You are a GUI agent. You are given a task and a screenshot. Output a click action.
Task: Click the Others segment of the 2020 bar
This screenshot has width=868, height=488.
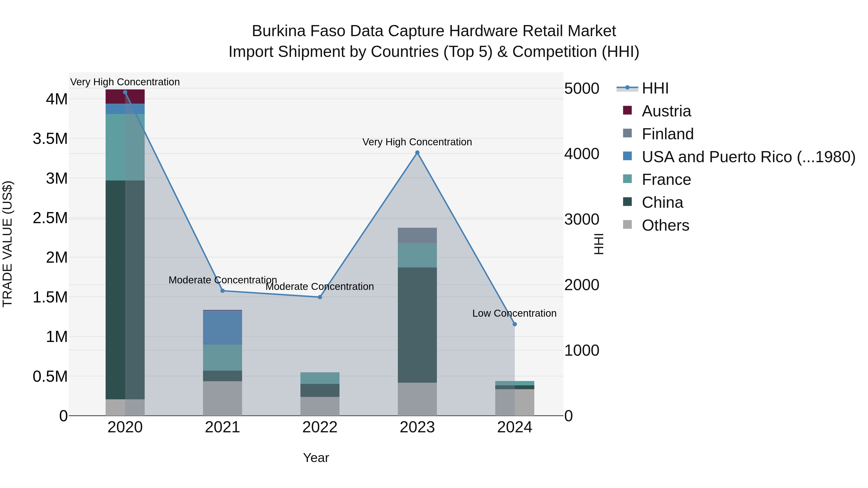125,408
